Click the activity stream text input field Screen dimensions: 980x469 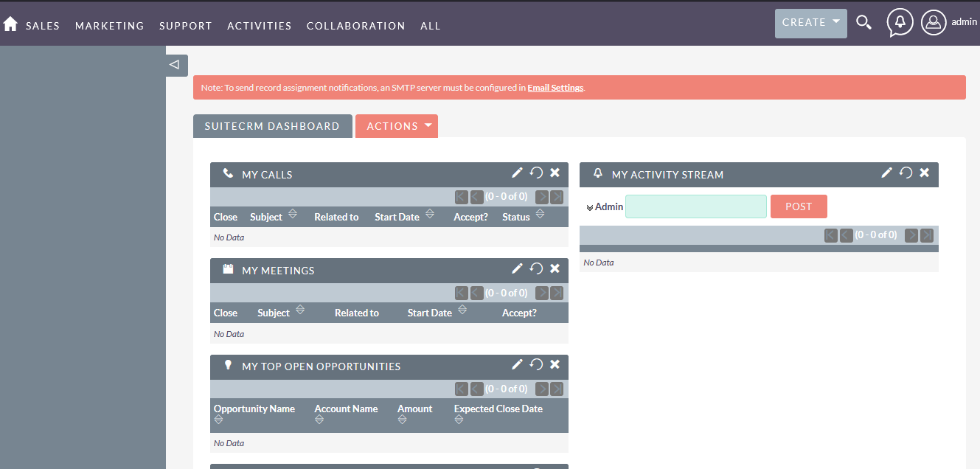695,206
